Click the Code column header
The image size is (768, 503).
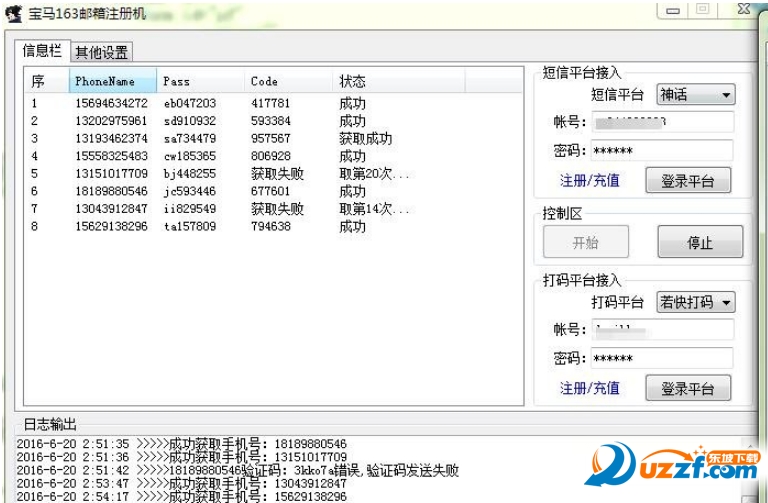click(288, 81)
